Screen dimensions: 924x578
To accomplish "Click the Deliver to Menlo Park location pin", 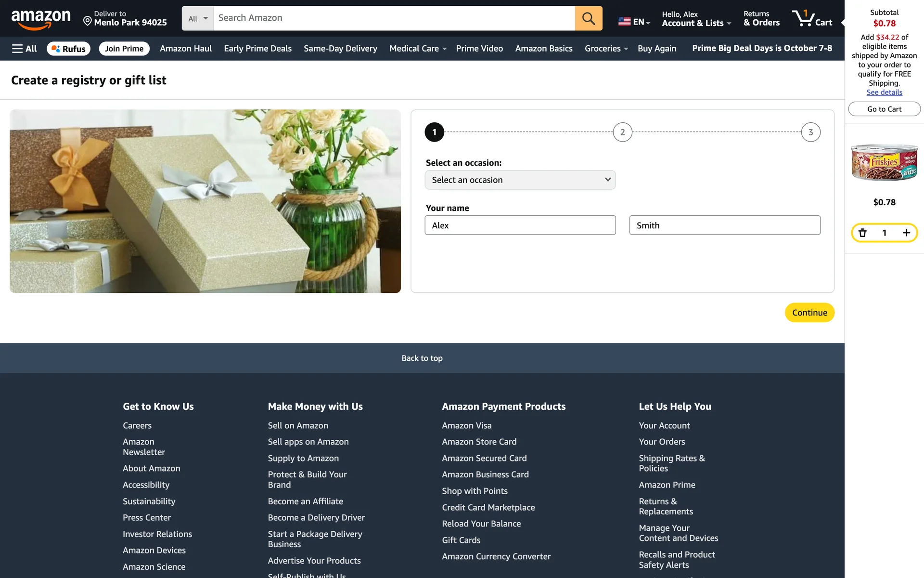I will click(88, 21).
